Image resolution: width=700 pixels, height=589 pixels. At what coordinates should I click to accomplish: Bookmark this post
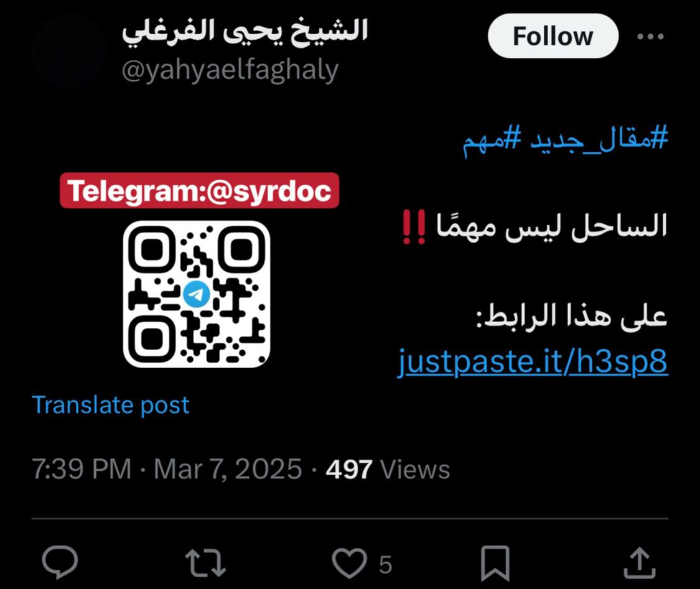[x=495, y=563]
